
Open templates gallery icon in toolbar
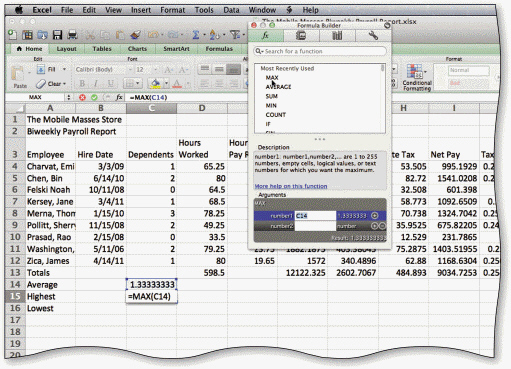coord(27,35)
